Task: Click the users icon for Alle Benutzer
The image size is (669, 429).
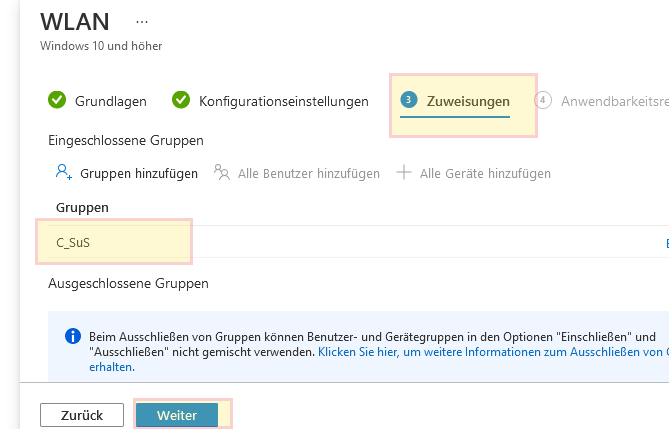Action: (222, 173)
